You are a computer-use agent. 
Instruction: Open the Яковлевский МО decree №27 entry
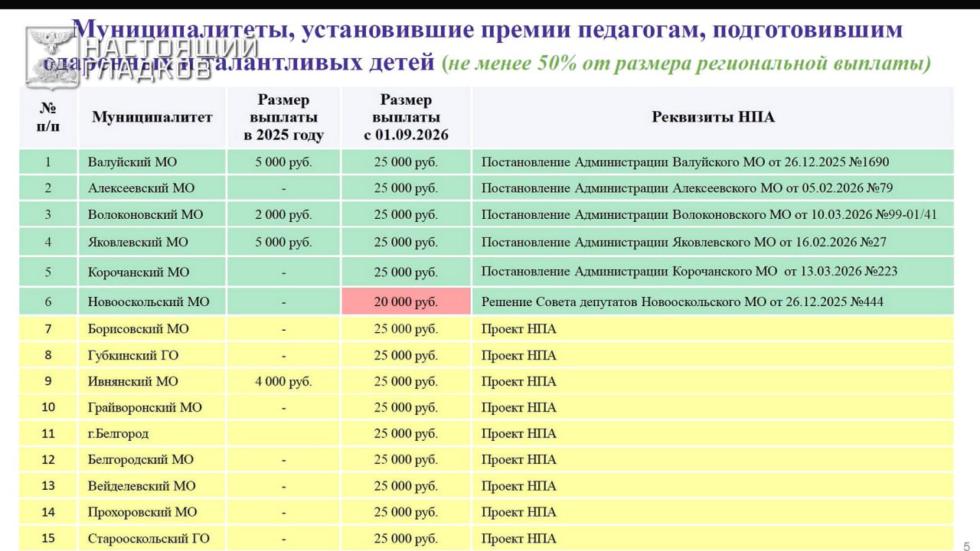coord(684,243)
